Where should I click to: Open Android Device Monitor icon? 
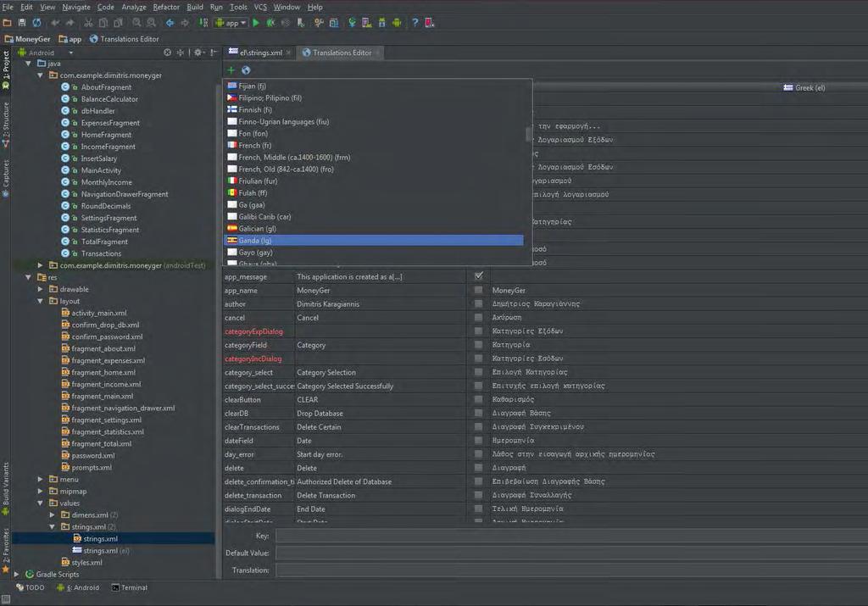click(397, 23)
